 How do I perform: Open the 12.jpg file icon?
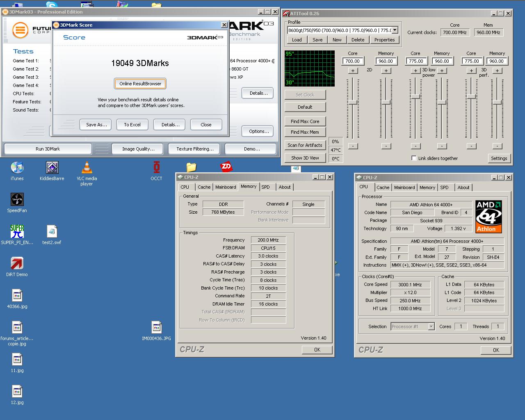17,392
